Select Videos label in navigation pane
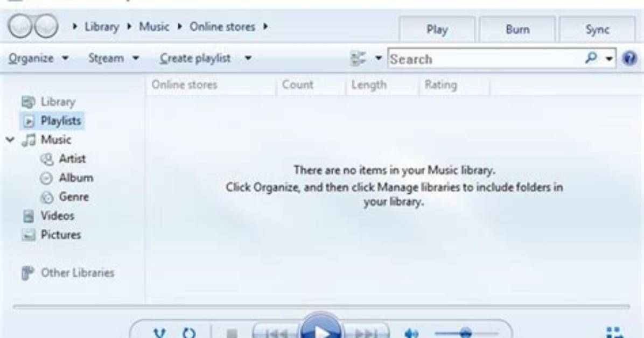Screen dimensions: 644x338 pyautogui.click(x=58, y=216)
